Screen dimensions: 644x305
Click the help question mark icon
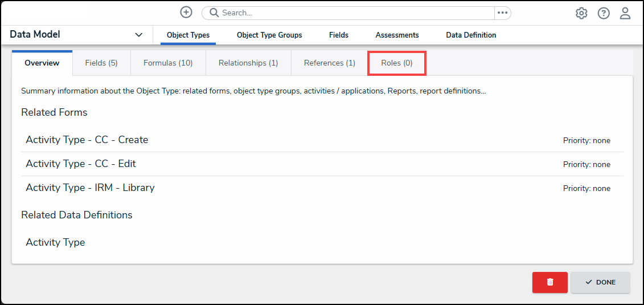604,13
